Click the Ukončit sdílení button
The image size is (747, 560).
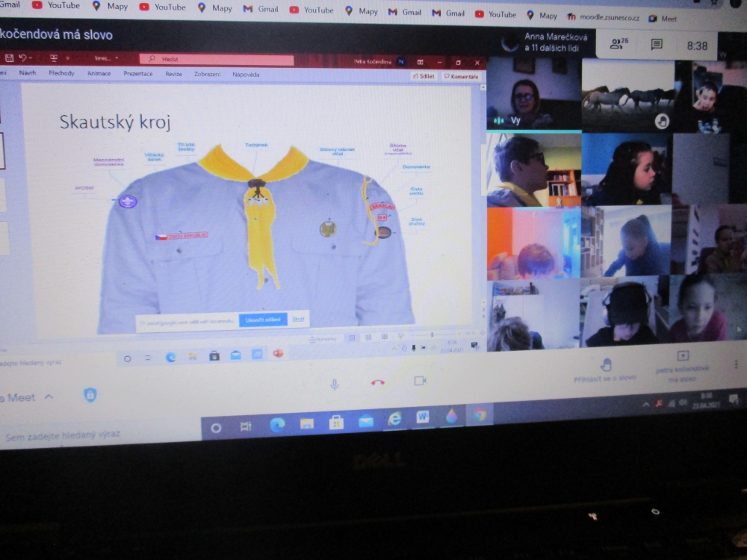(x=263, y=320)
